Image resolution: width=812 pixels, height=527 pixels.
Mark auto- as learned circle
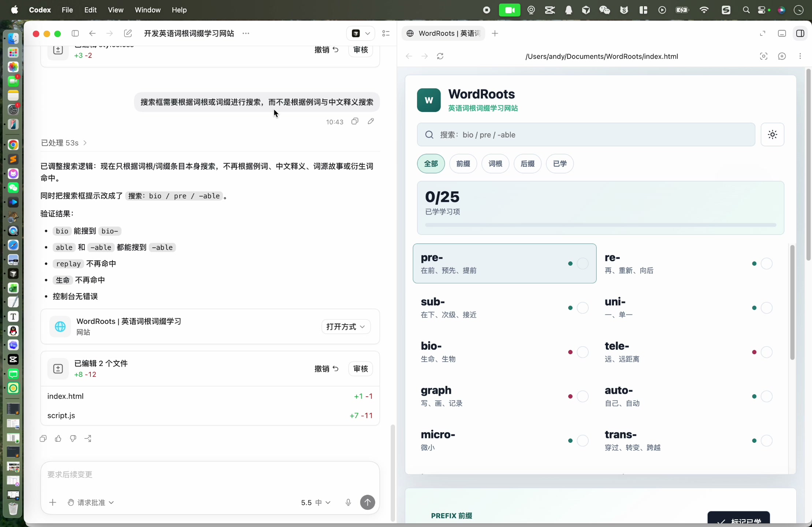767,396
